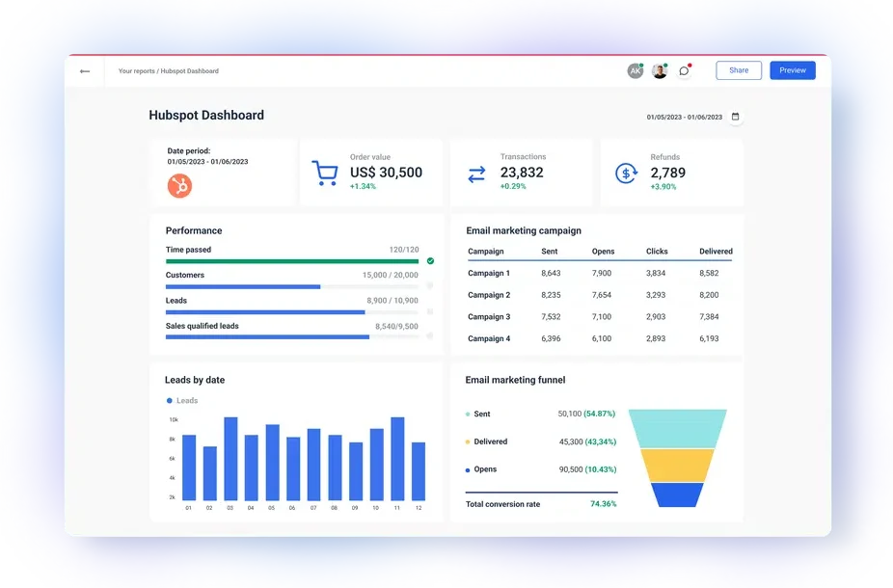Click the Preview button
The height and width of the screenshot is (588, 893).
pyautogui.click(x=793, y=70)
